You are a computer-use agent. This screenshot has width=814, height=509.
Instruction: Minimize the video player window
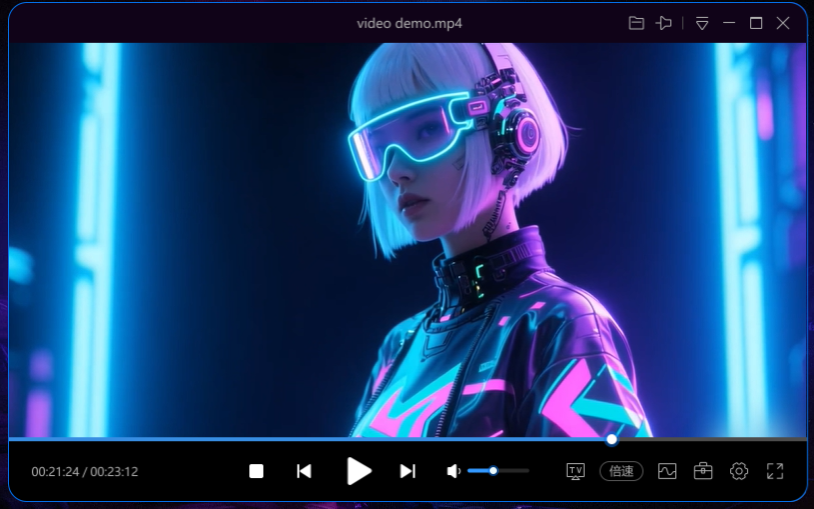pyautogui.click(x=729, y=23)
